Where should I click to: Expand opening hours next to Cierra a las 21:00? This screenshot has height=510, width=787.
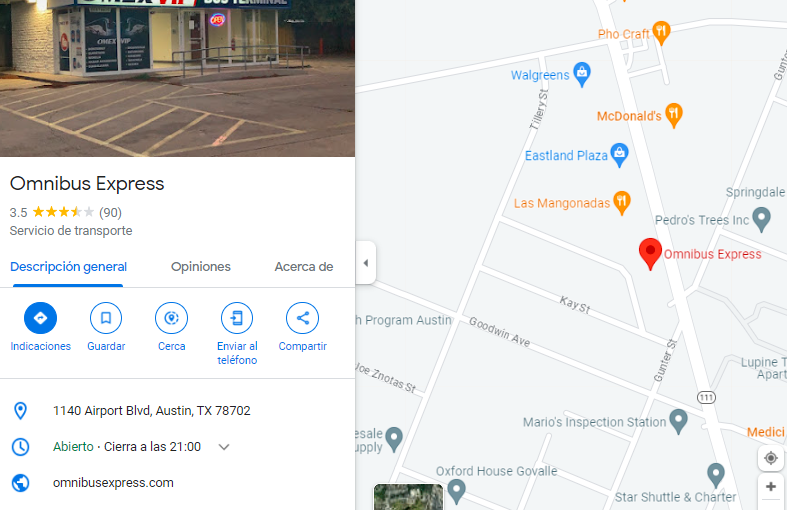(x=224, y=447)
